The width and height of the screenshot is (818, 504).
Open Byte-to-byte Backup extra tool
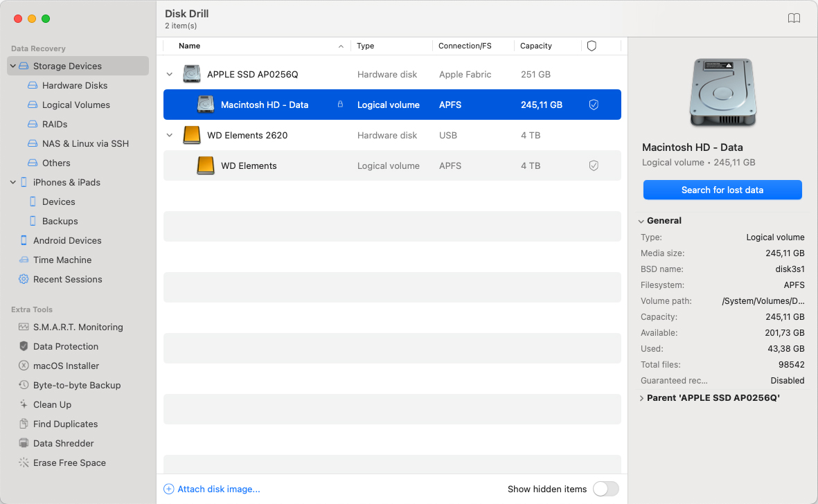click(x=78, y=385)
